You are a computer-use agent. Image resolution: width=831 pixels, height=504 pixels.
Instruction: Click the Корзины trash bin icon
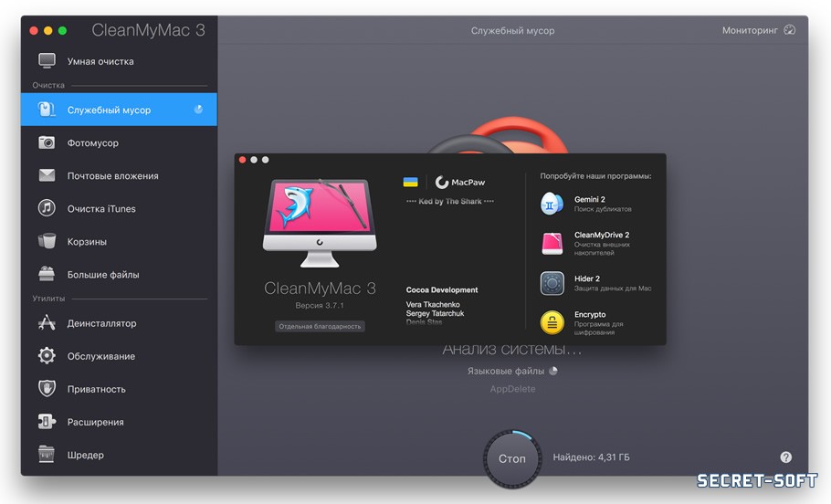[x=47, y=241]
